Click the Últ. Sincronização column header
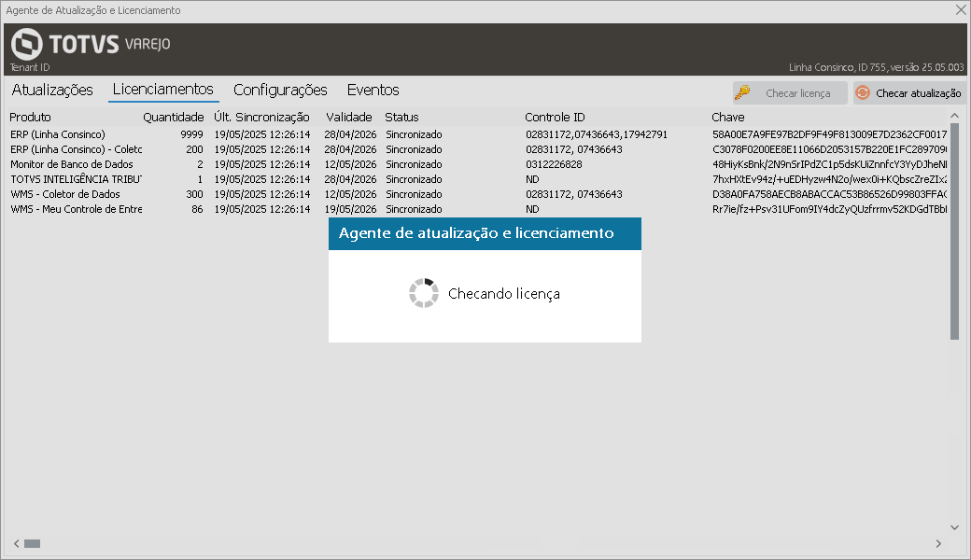The height and width of the screenshot is (560, 971). tap(261, 117)
